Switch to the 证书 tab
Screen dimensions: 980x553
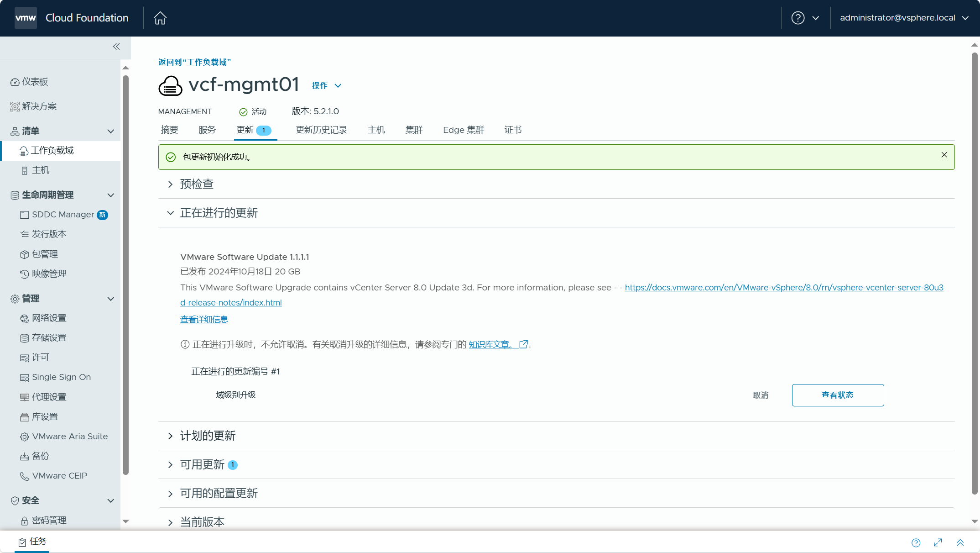pyautogui.click(x=513, y=130)
